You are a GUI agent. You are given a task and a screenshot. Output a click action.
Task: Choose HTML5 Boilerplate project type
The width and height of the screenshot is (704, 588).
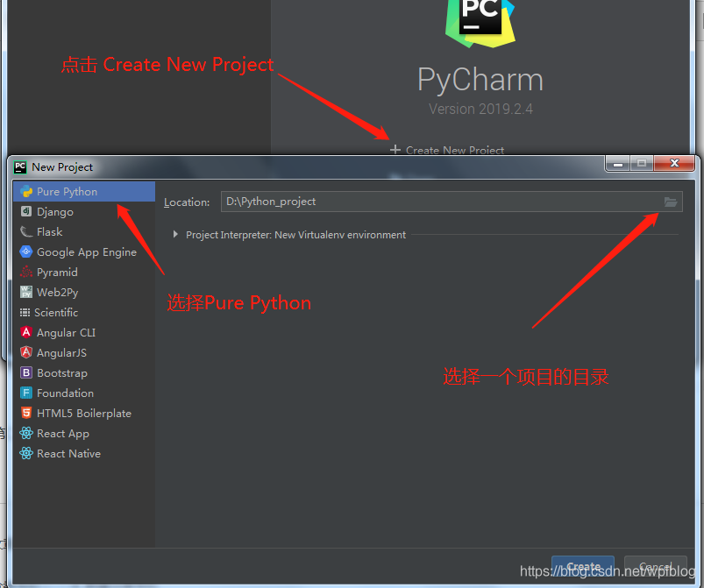tap(84, 414)
